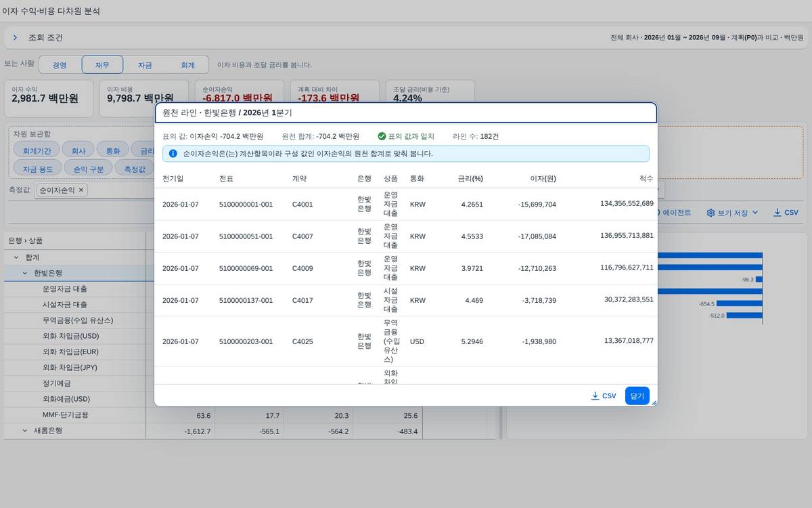812x508 pixels.
Task: Click the 금리(%) column header
Action: click(470, 179)
